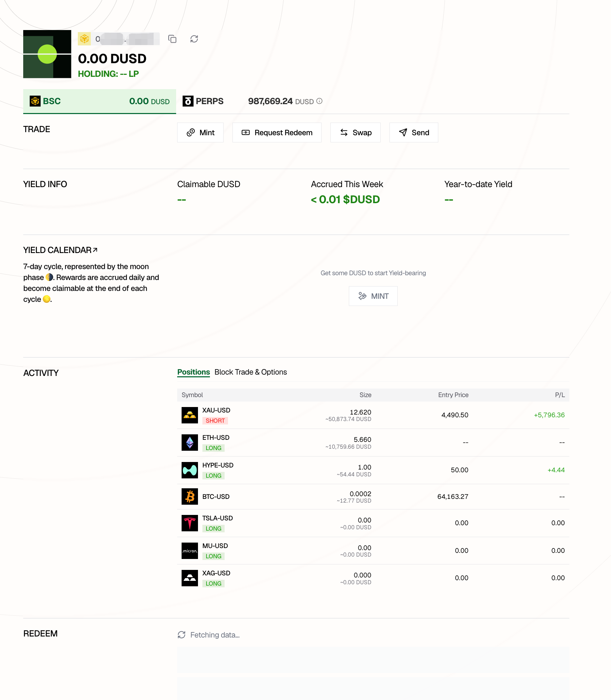
Task: Click the ~10,759.66 DUSD size value
Action: 348,447
